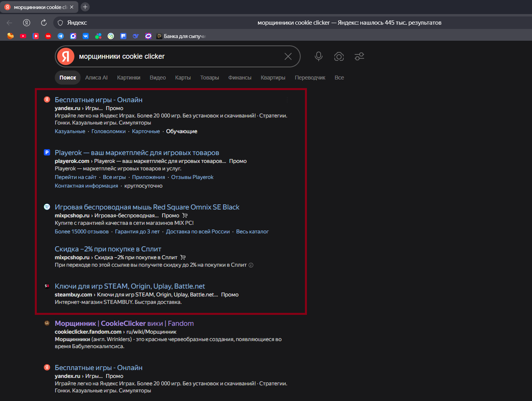Open image search via the camera icon
Image resolution: width=532 pixels, height=401 pixels.
tap(339, 56)
